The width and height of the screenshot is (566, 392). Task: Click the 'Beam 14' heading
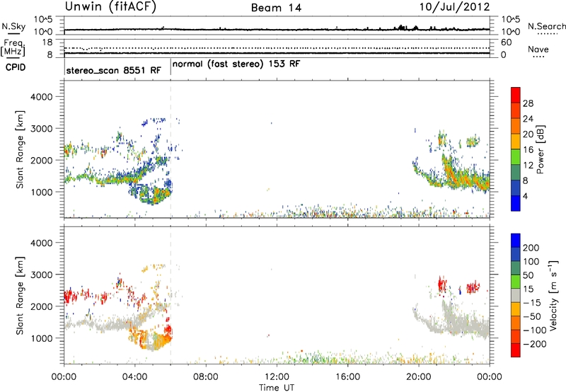(x=276, y=8)
